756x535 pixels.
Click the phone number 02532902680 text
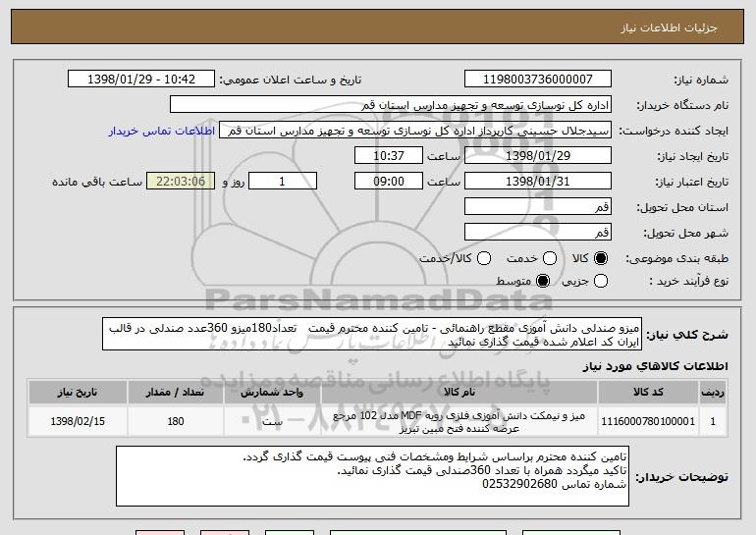[x=519, y=484]
